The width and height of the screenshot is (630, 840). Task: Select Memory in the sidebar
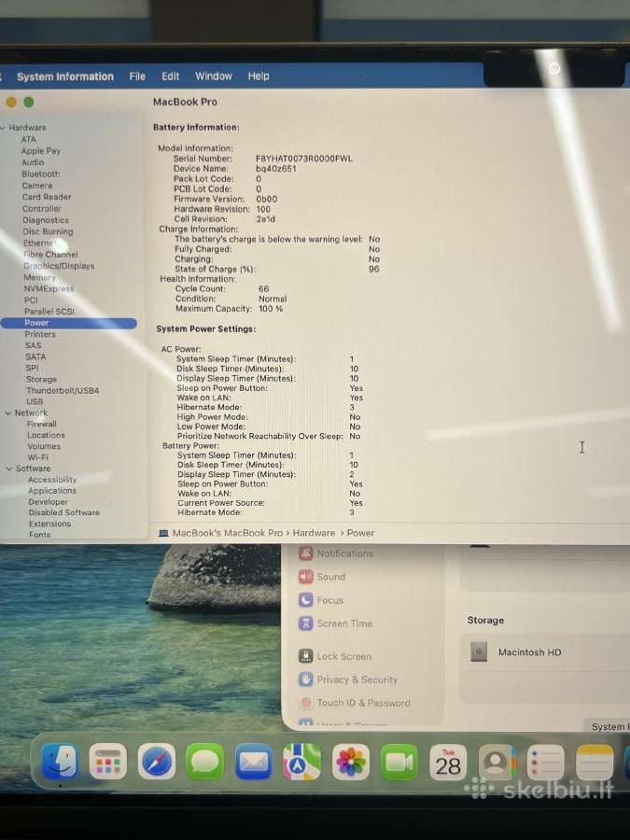click(39, 277)
